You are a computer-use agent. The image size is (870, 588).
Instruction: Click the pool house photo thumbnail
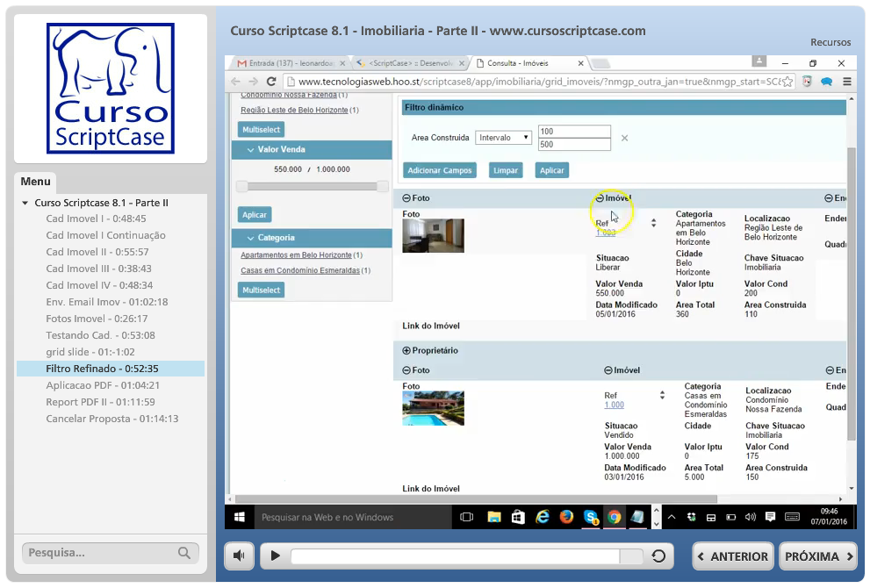click(x=433, y=408)
